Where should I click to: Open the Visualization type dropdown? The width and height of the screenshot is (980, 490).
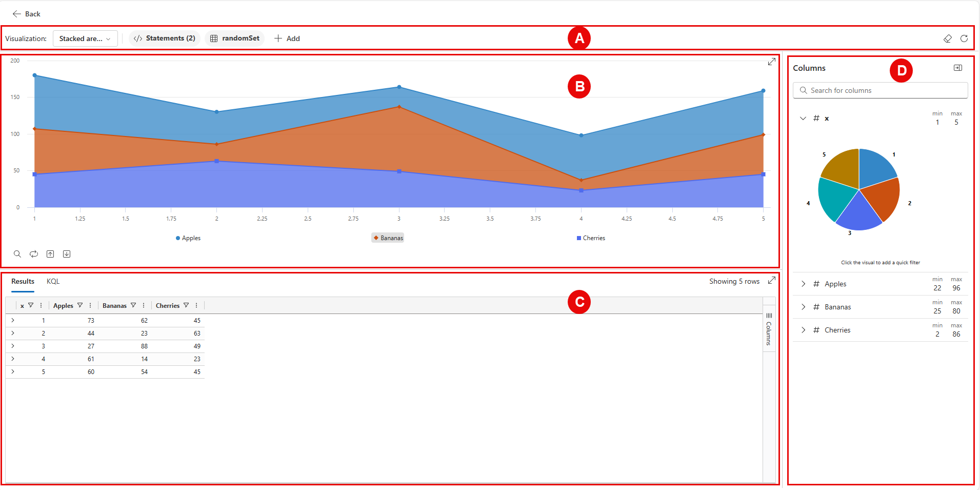coord(85,38)
